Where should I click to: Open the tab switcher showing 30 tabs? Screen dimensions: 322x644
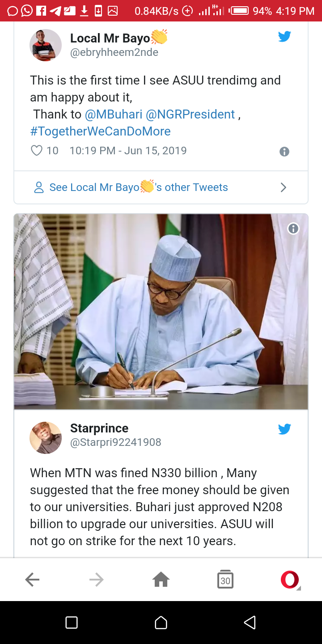225,580
